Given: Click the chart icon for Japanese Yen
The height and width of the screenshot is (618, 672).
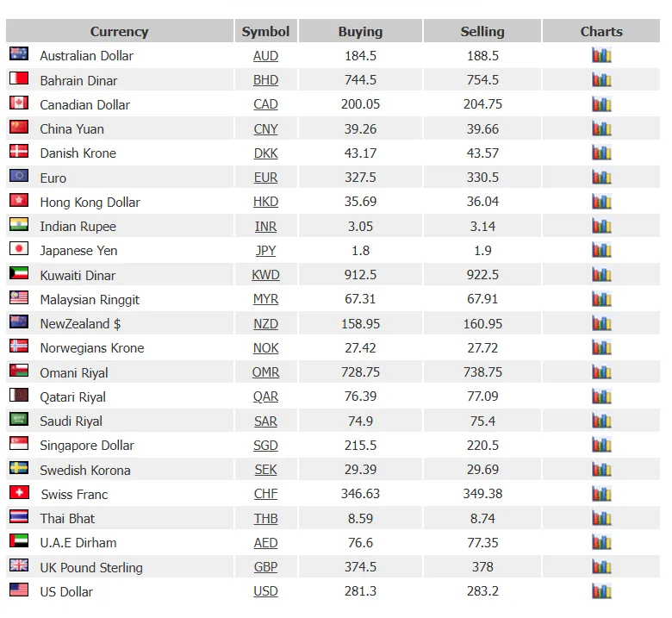Looking at the screenshot, I should tap(601, 250).
